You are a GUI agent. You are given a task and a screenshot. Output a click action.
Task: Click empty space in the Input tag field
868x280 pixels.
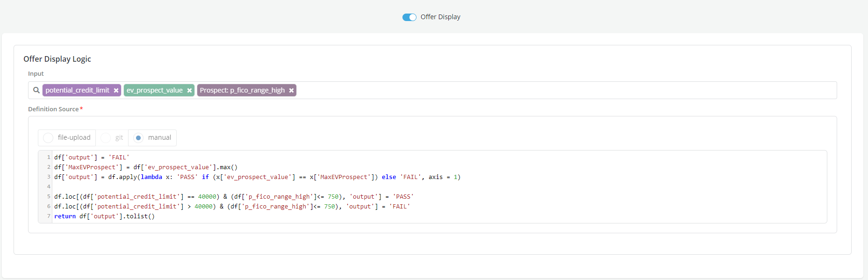pyautogui.click(x=561, y=90)
